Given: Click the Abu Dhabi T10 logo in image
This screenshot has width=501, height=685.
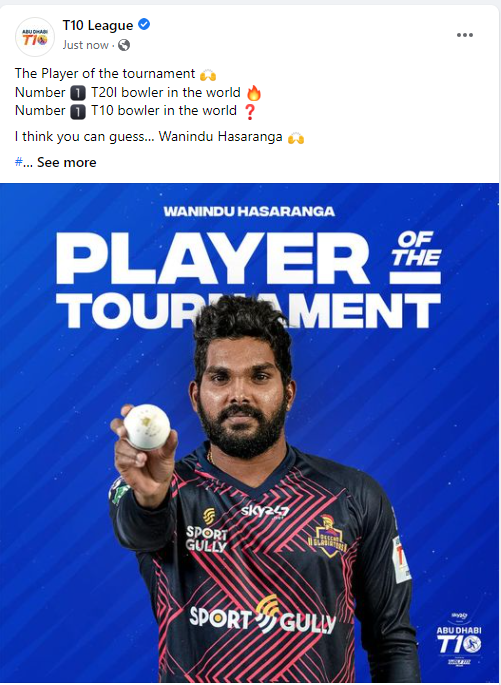Looking at the screenshot, I should 459,639.
